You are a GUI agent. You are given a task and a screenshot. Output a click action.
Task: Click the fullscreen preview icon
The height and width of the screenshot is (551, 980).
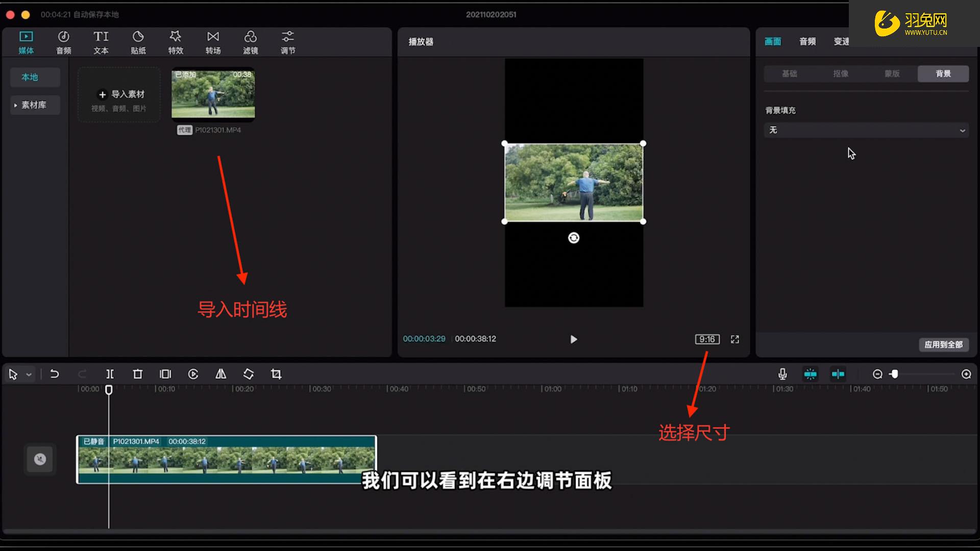pos(734,339)
